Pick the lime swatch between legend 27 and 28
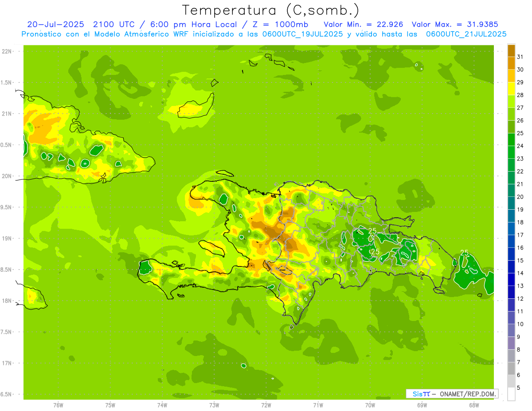This screenshot has width=532, height=411. (511, 101)
